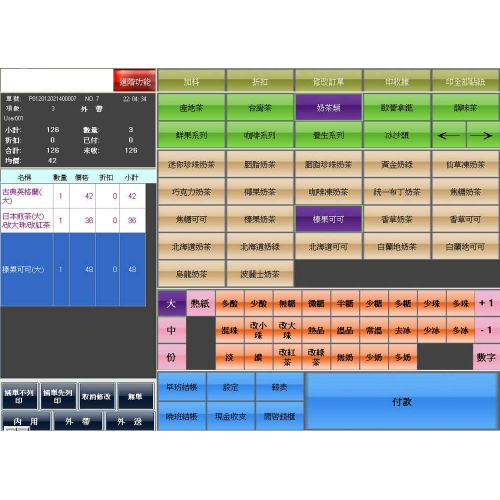This screenshot has height=500, width=500.
Task: Increase quantity with +1 button
Action: pos(486,303)
